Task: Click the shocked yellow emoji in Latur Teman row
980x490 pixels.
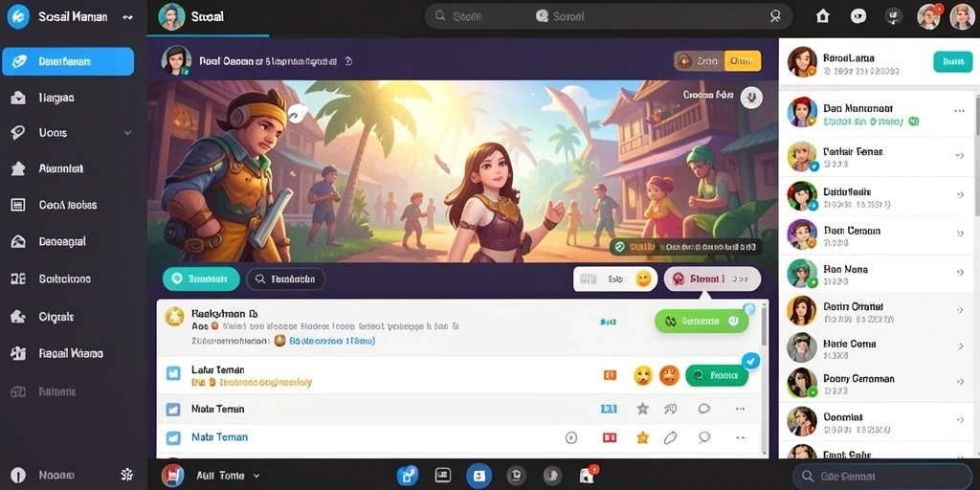Action: click(643, 375)
